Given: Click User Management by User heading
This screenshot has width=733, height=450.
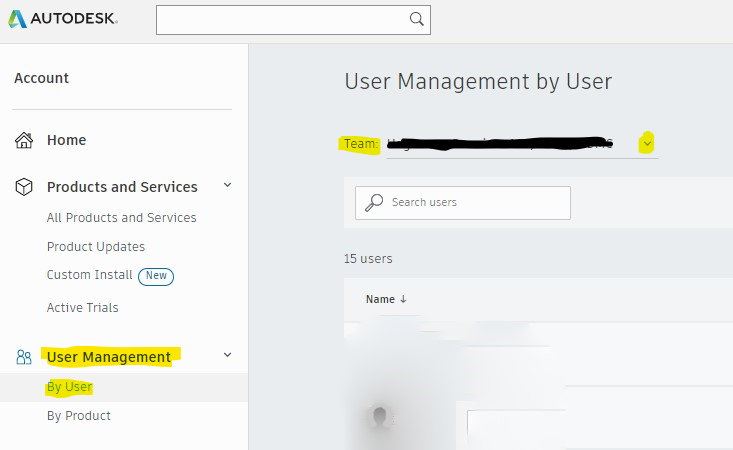Looking at the screenshot, I should pyautogui.click(x=478, y=82).
